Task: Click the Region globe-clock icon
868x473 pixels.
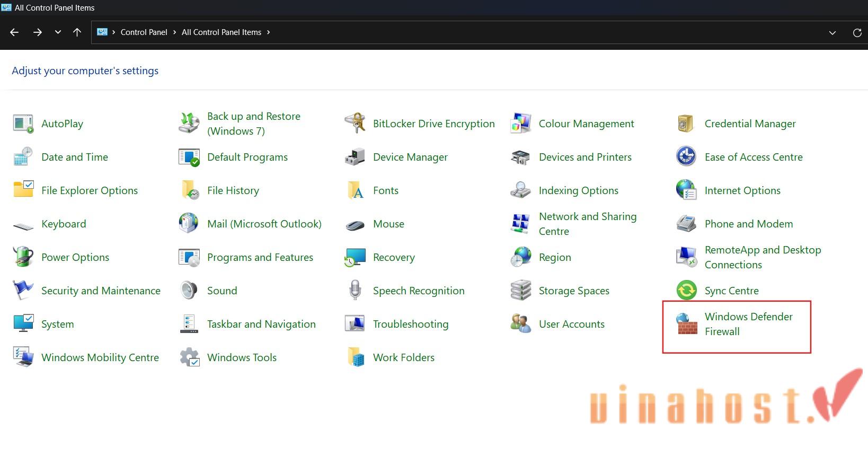Action: [x=520, y=257]
